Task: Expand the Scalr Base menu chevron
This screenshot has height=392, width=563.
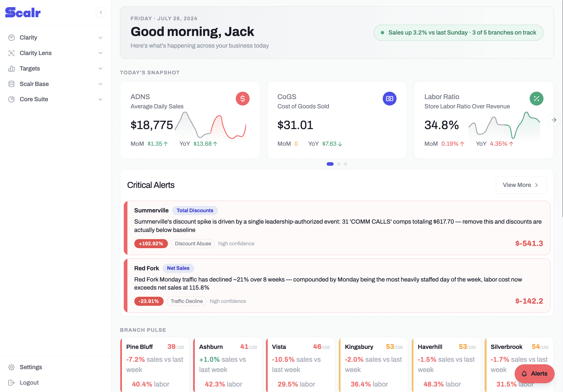Action: tap(100, 84)
